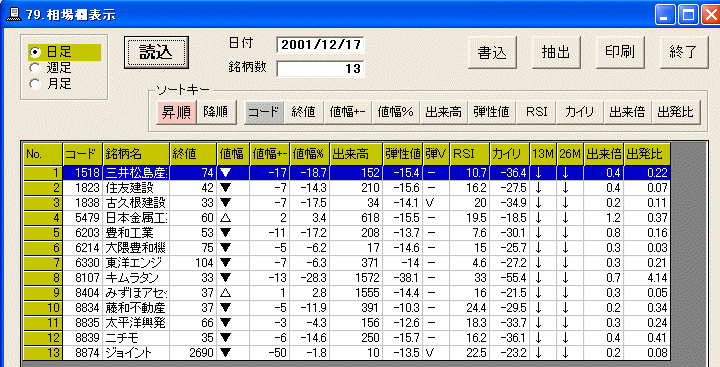Sort by コード key button
Viewport: 720px width, 367px height.
click(264, 112)
